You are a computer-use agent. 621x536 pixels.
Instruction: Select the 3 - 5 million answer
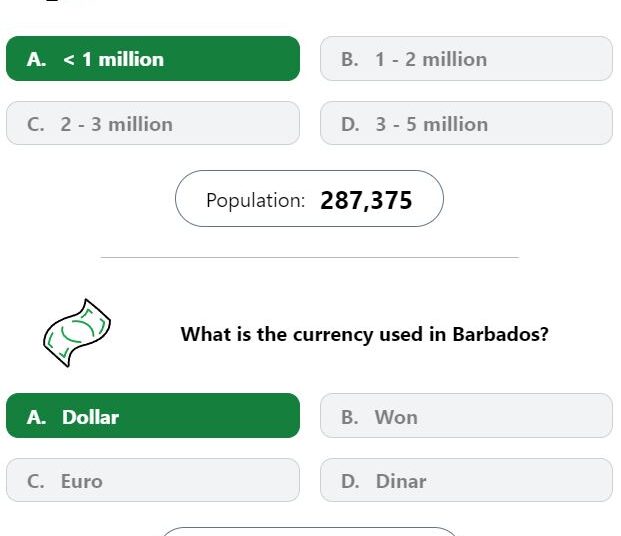466,123
